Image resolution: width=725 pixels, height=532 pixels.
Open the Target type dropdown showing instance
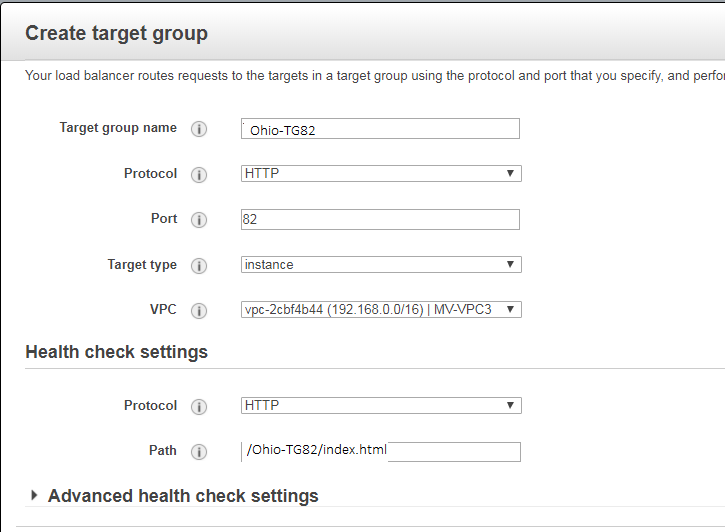click(x=381, y=265)
